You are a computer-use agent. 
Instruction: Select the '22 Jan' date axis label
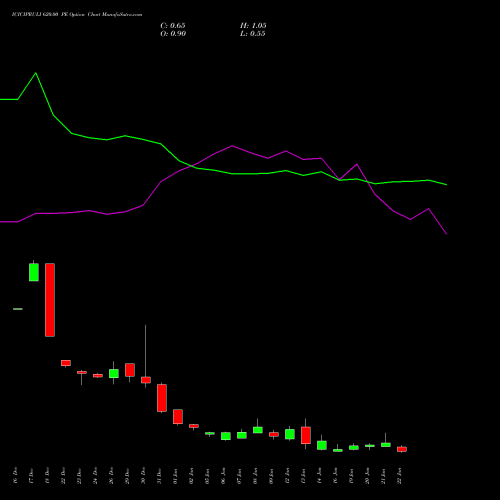400,475
